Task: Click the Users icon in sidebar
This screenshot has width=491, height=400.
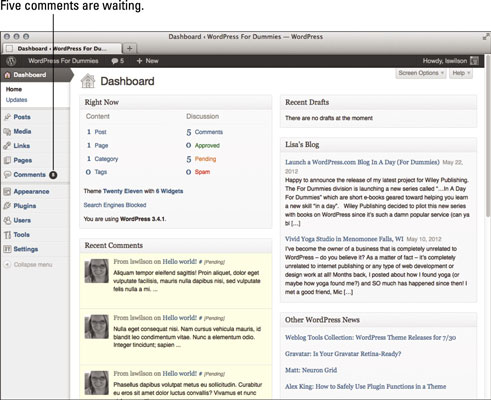Action: (7, 220)
